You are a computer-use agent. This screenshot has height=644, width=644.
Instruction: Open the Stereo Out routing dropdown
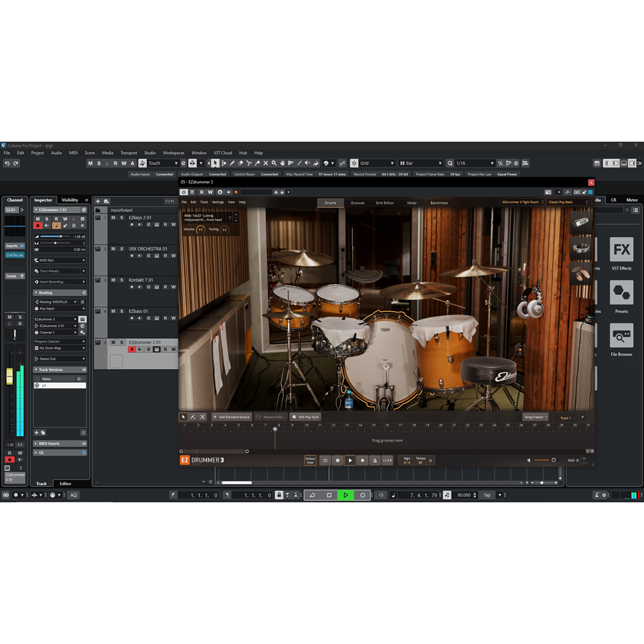coord(59,359)
